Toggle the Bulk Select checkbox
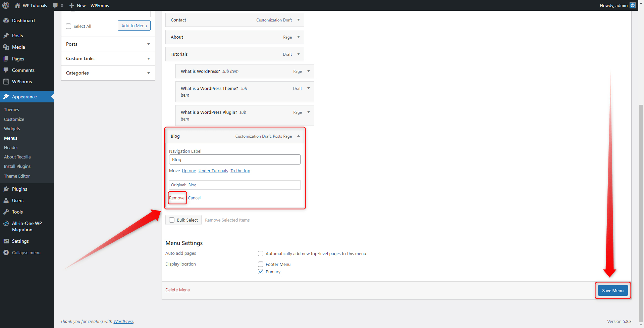This screenshot has width=644, height=328. 172,220
